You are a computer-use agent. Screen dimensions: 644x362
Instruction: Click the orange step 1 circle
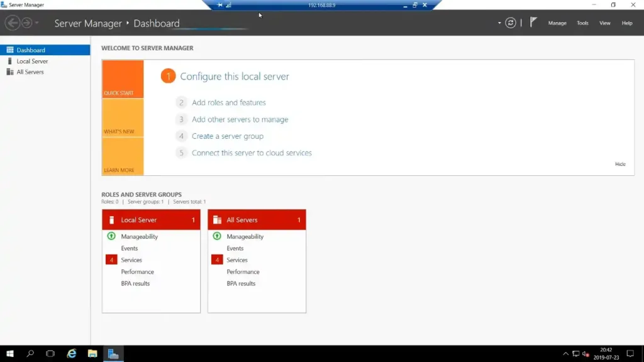tap(168, 76)
